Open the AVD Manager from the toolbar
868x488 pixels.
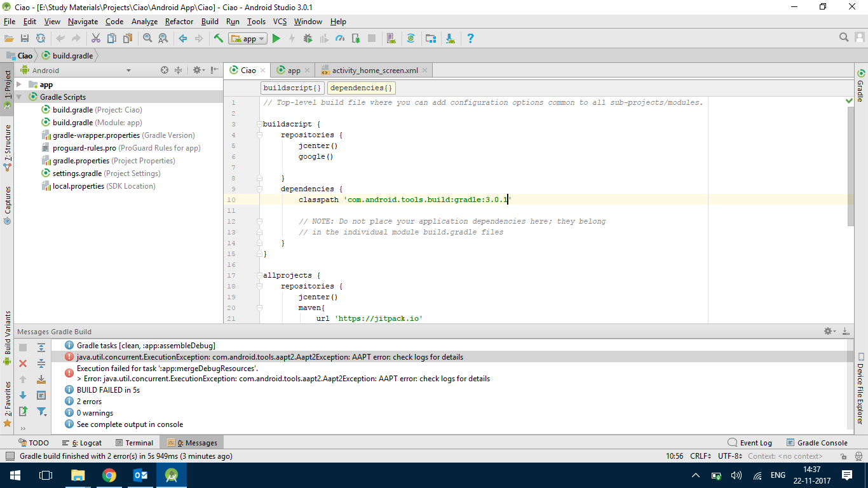[x=391, y=39]
